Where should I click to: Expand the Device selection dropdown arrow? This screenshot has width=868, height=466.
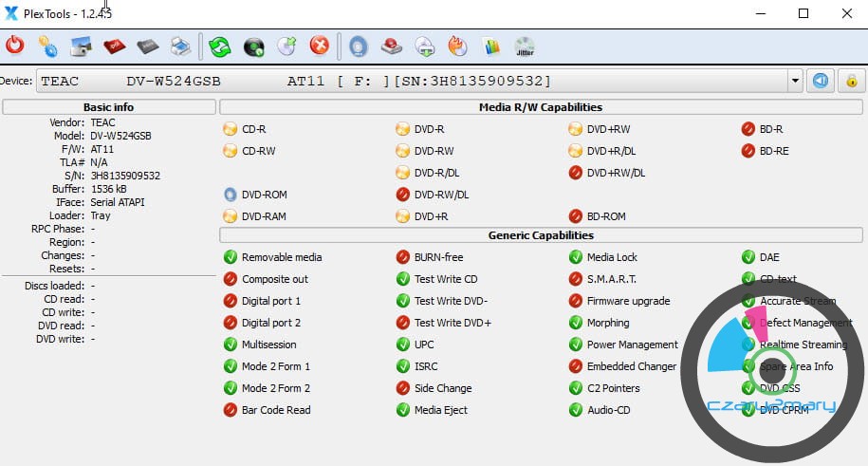(x=794, y=82)
